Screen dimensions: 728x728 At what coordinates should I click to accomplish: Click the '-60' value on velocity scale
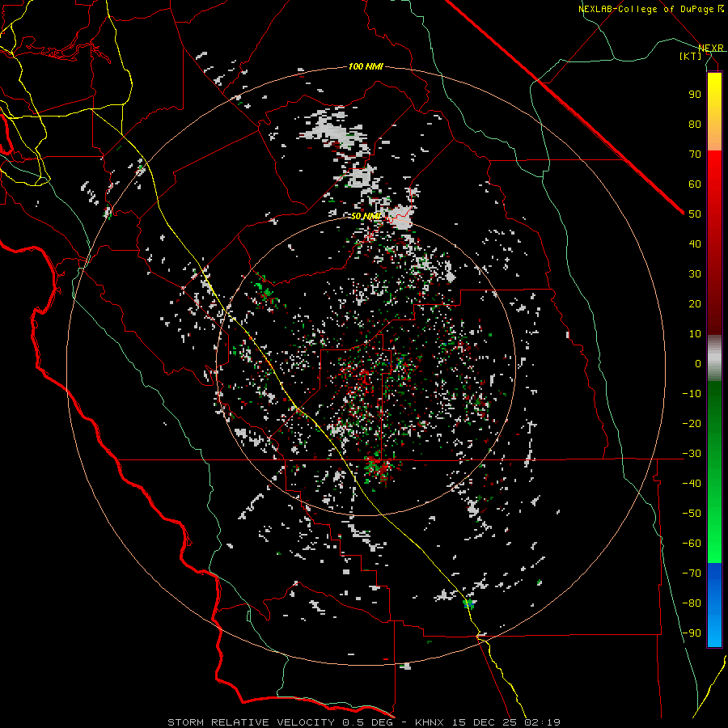[692, 544]
